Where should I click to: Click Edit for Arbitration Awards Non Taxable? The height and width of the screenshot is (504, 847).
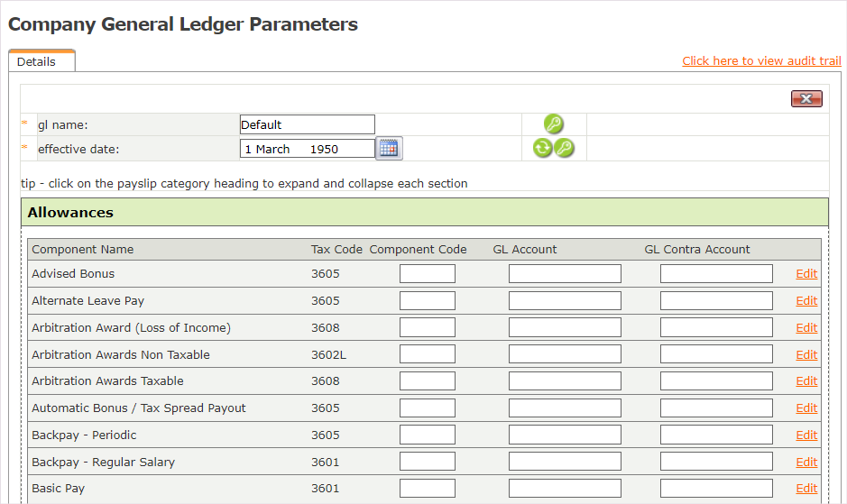point(806,355)
